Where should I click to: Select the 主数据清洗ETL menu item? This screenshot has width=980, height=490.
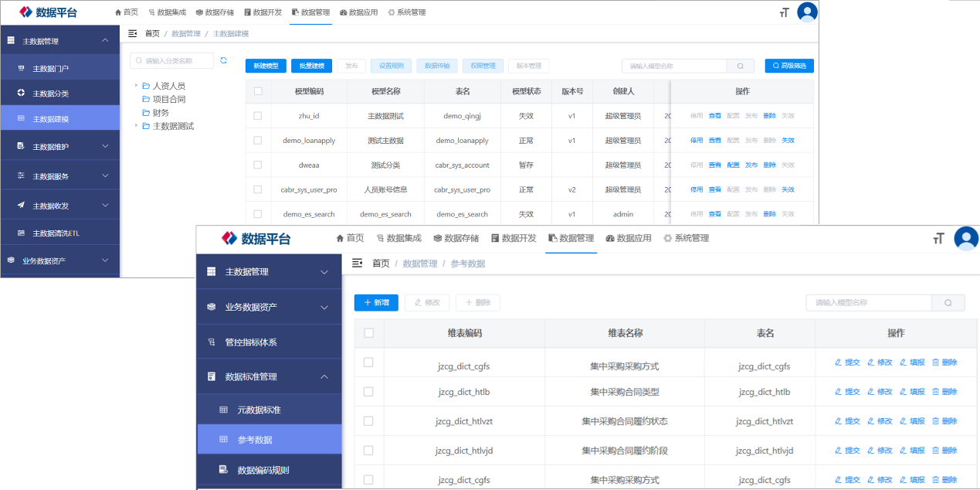pos(56,233)
